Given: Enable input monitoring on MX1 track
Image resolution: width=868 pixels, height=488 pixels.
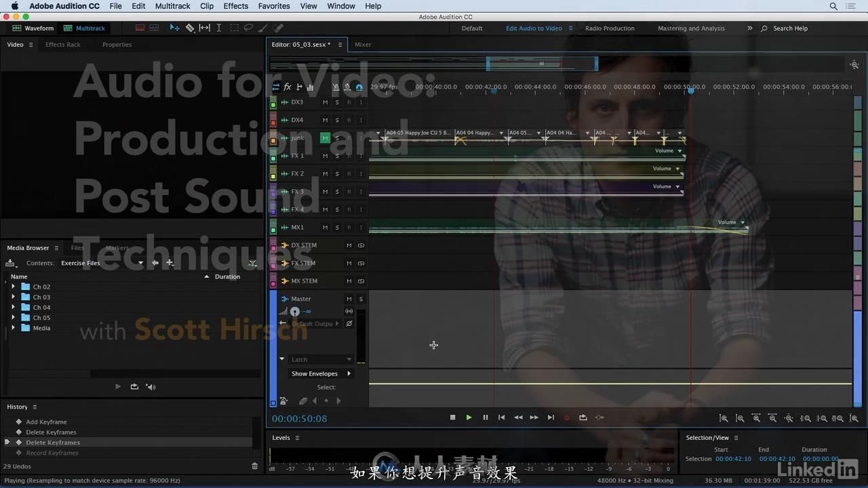Looking at the screenshot, I should click(361, 227).
